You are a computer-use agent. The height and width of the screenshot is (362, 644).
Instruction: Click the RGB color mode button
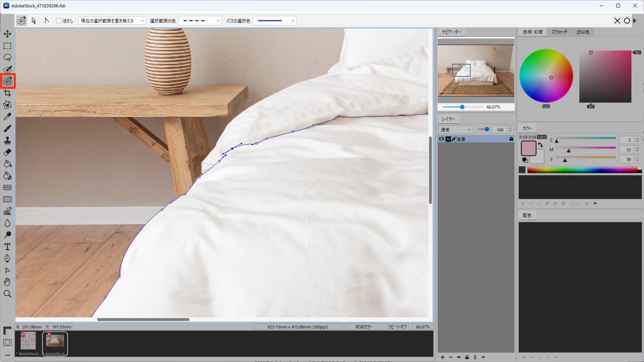click(523, 137)
